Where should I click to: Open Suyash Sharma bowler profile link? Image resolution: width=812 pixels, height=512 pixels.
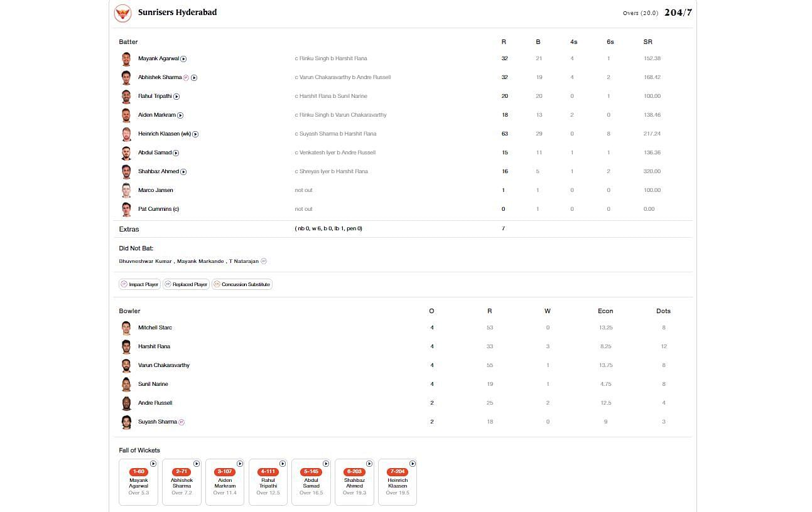(158, 422)
